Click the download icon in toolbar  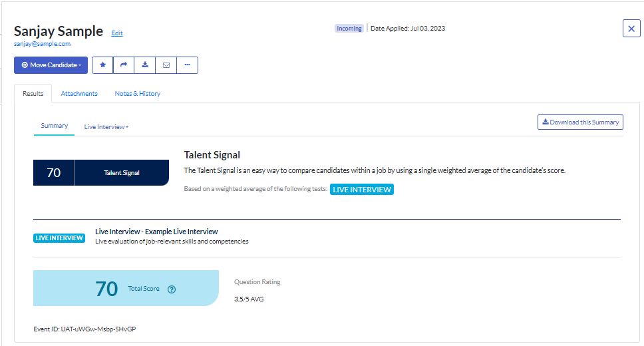click(x=145, y=65)
